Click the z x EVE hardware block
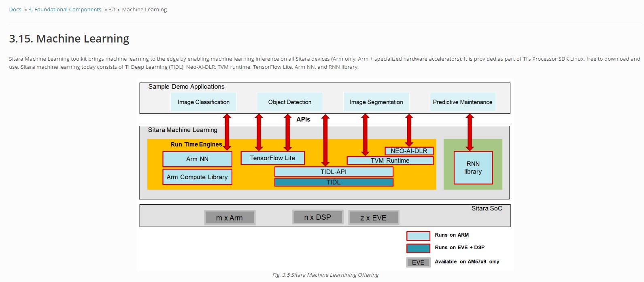 (373, 218)
